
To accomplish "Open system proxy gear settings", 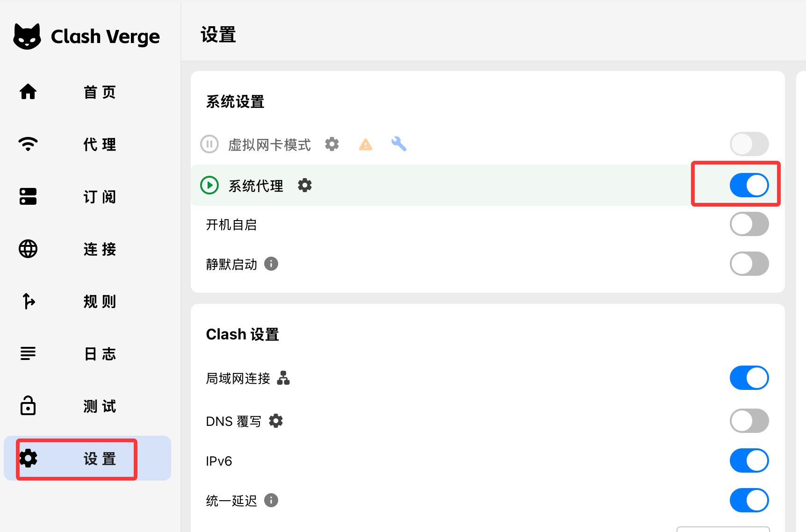I will click(305, 186).
